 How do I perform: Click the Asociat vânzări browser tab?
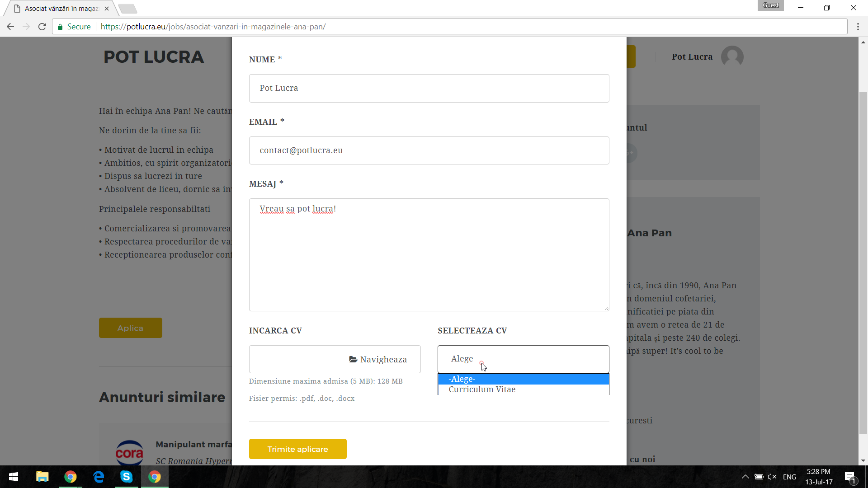pyautogui.click(x=61, y=9)
